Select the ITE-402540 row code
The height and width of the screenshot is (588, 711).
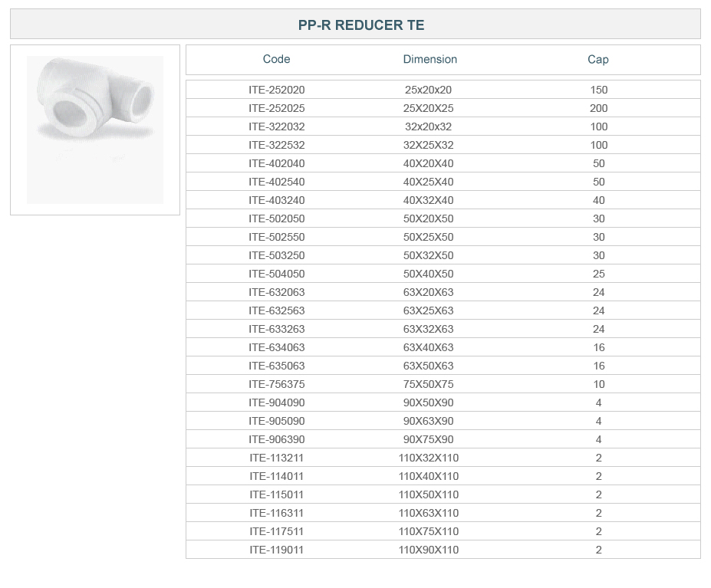tap(276, 182)
